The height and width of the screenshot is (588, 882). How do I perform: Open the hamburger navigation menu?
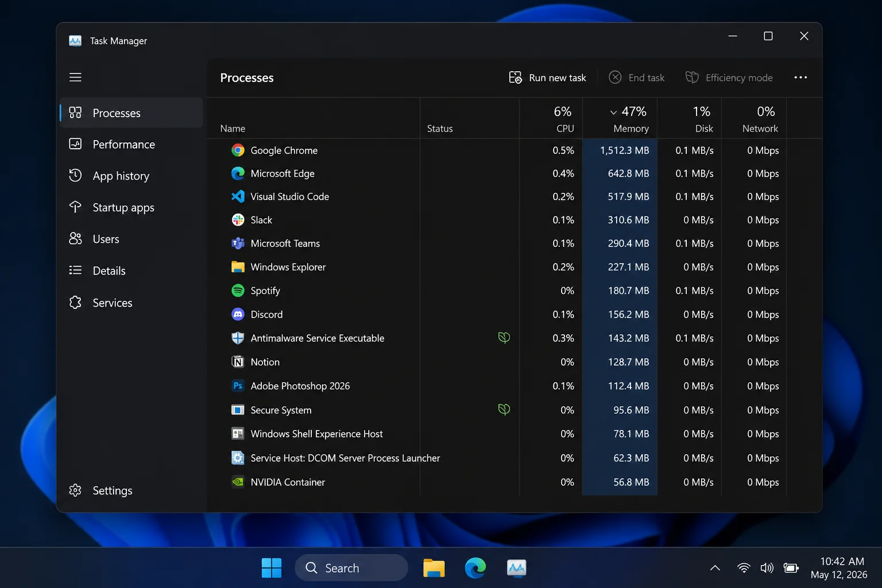tap(75, 77)
